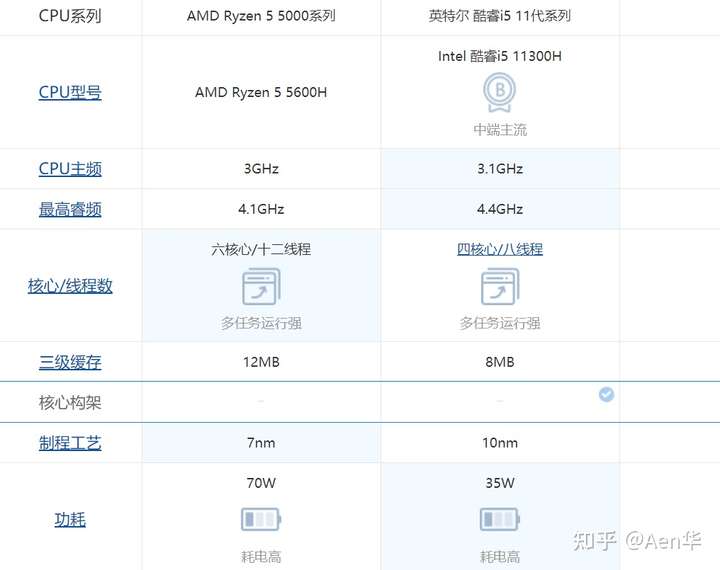Select the 3GHz value
This screenshot has height=570, width=720.
(x=261, y=169)
